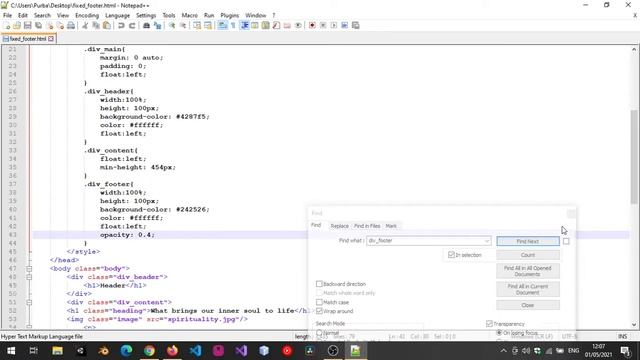Select On losing focus radio option

(x=499, y=333)
